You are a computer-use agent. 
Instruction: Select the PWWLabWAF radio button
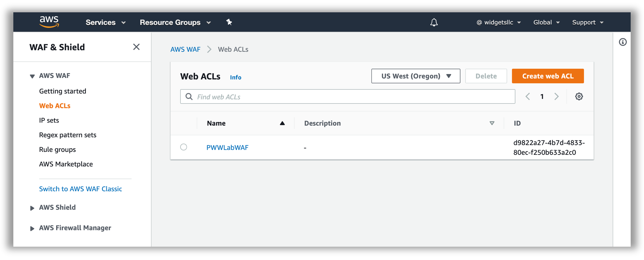184,147
